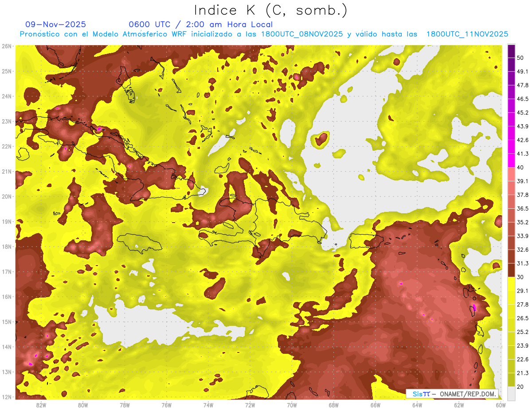
Task: Click the colorbar value '35.2'
Action: (x=523, y=222)
